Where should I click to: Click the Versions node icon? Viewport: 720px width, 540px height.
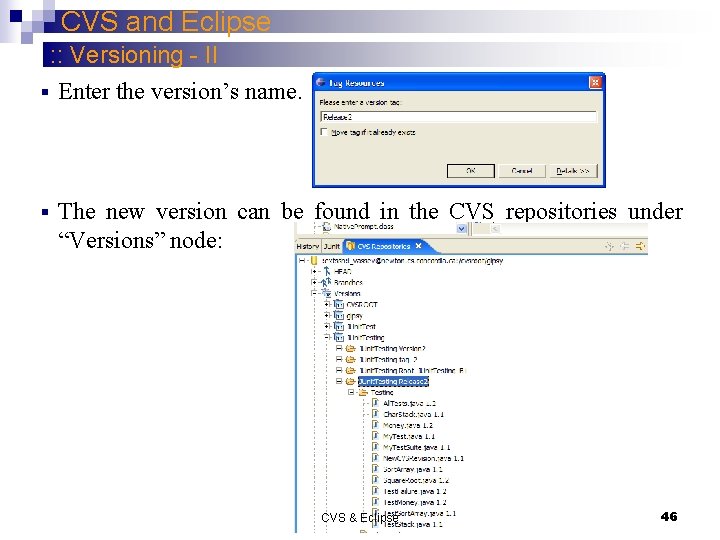[326, 293]
